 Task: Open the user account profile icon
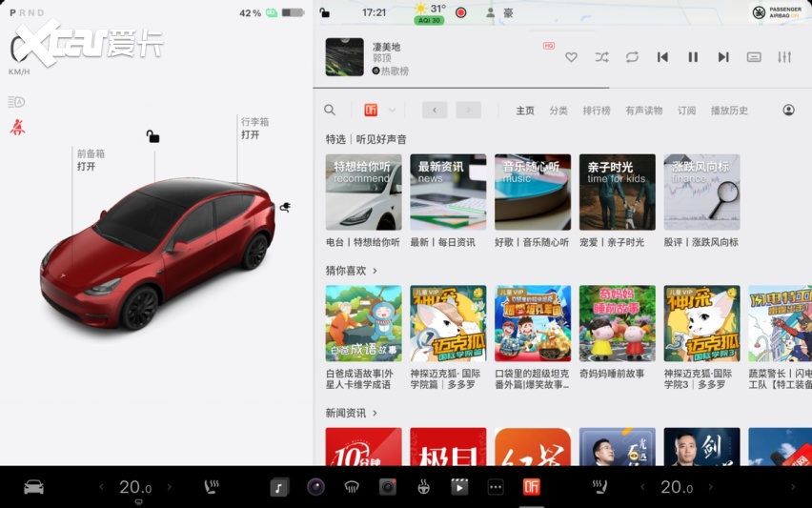click(788, 110)
